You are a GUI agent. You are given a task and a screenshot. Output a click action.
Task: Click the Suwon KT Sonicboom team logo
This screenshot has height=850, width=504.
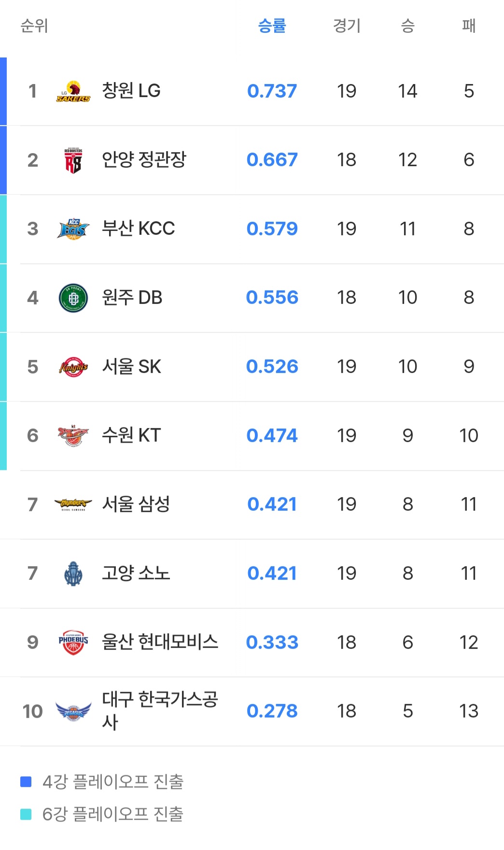[73, 436]
